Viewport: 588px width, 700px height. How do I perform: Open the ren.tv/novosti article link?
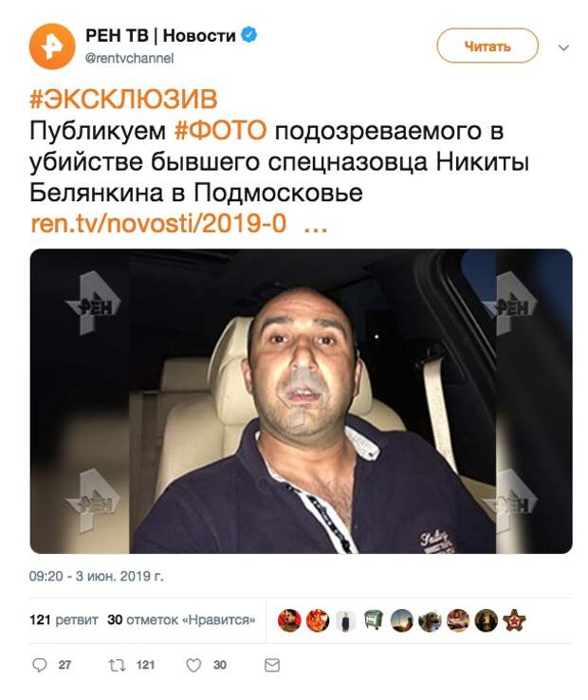coord(178,223)
